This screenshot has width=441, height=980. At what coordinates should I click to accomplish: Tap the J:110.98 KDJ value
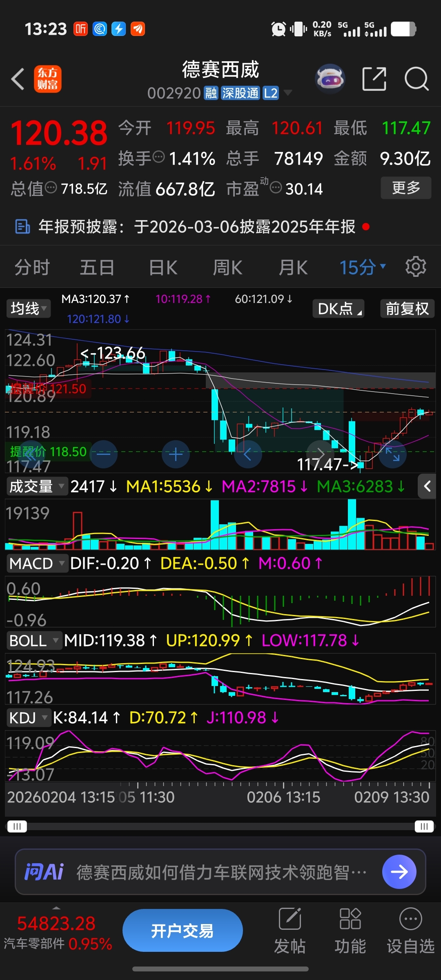[x=242, y=717]
